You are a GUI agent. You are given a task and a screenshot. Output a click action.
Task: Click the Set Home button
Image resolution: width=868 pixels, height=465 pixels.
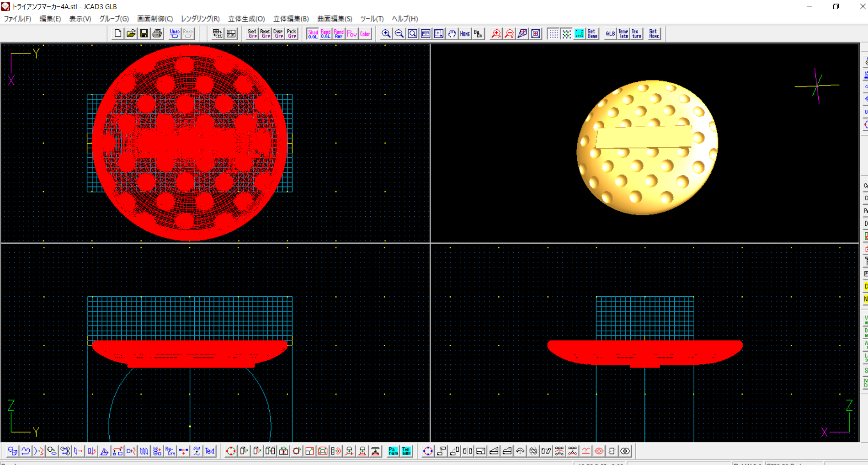[654, 33]
